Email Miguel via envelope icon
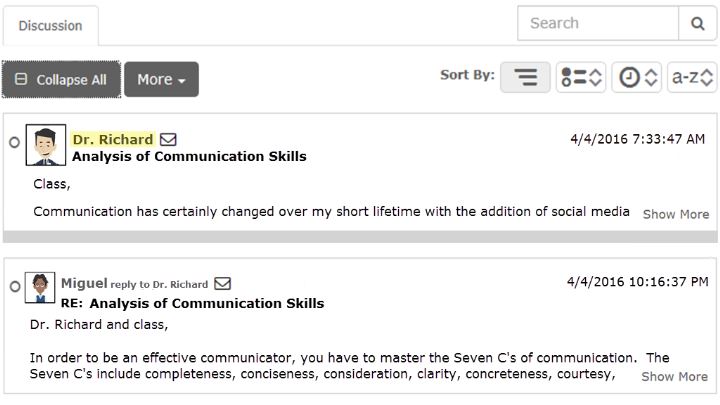Screen dimensions: 720x405 (x=223, y=283)
